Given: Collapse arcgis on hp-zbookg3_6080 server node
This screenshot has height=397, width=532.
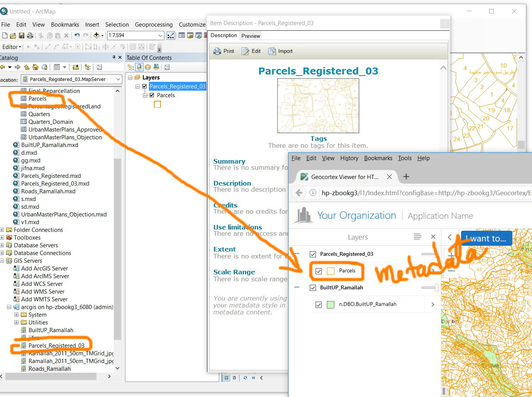Looking at the screenshot, I should tap(9, 307).
